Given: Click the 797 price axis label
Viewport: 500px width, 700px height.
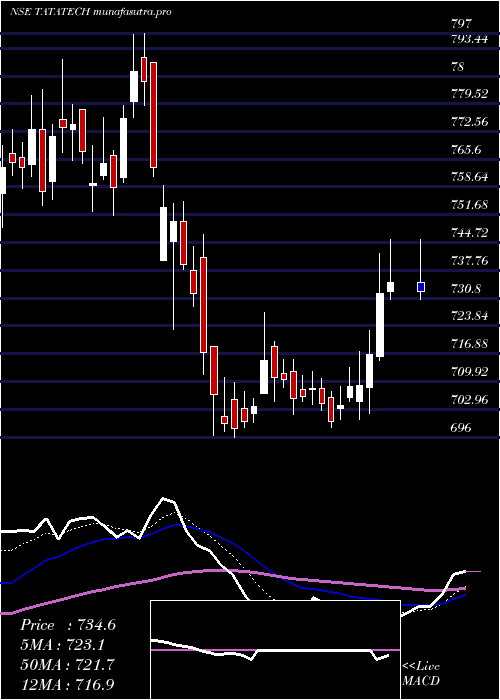Looking at the screenshot, I should 461,24.
